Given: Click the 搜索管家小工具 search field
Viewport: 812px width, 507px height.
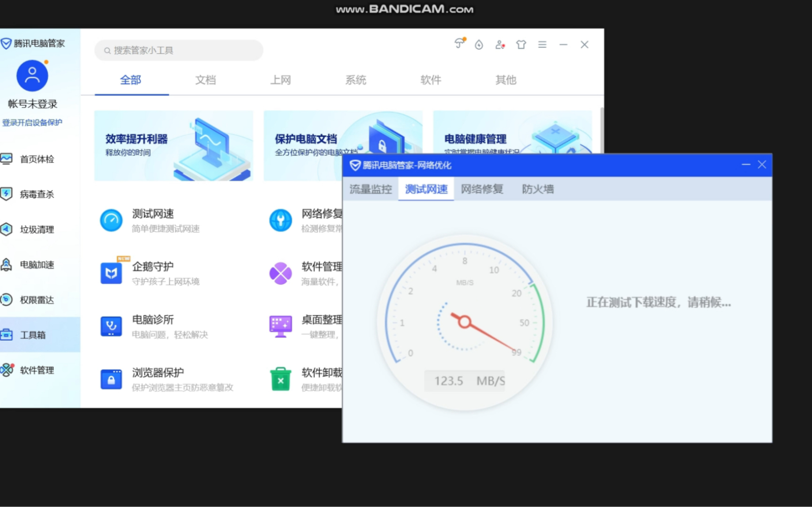Looking at the screenshot, I should tap(179, 50).
